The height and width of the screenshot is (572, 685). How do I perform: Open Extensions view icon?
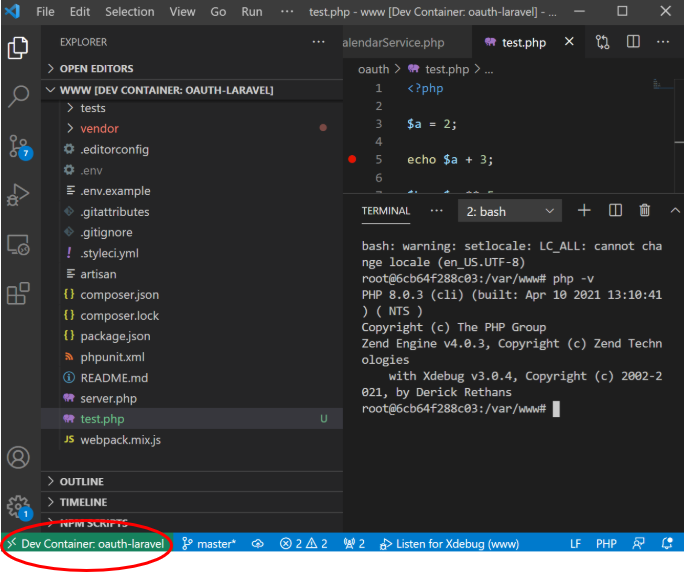pyautogui.click(x=18, y=293)
